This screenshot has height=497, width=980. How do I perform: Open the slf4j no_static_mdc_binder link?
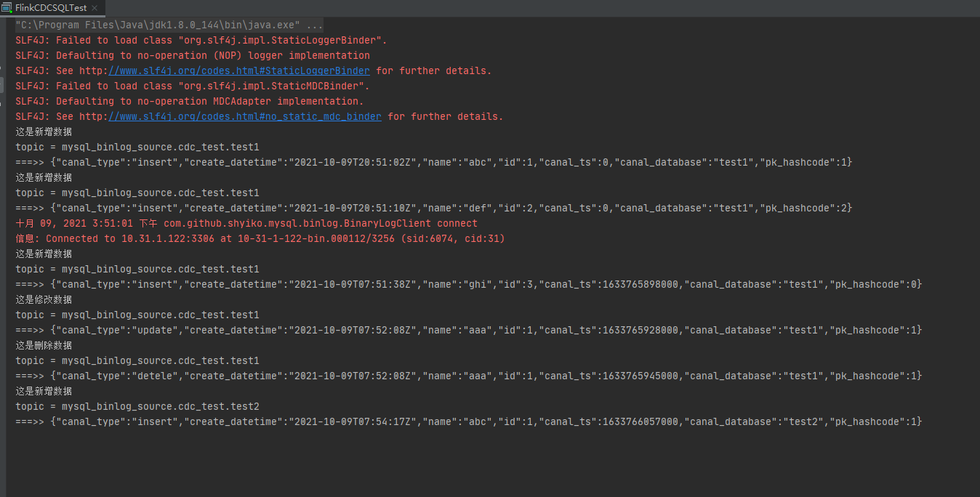pos(245,116)
